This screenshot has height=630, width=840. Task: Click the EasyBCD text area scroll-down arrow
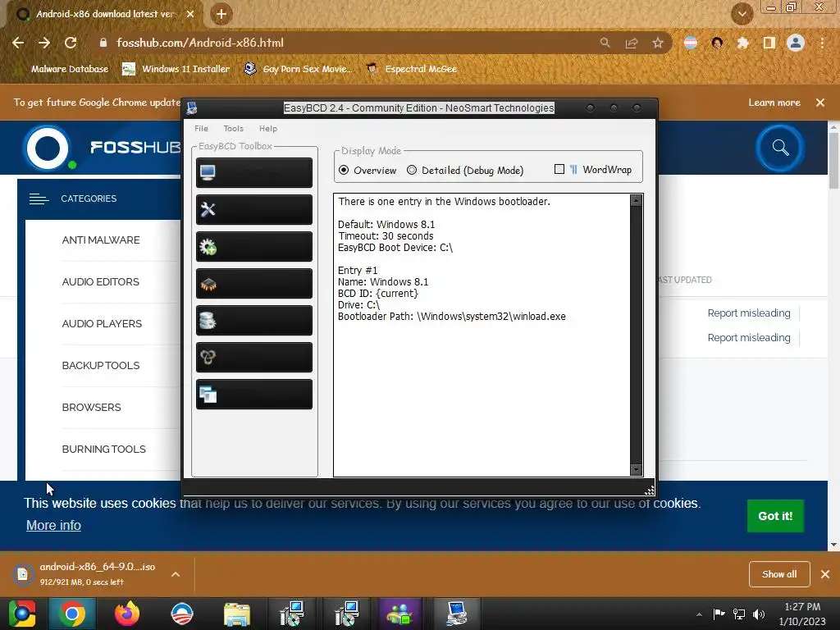pyautogui.click(x=636, y=470)
